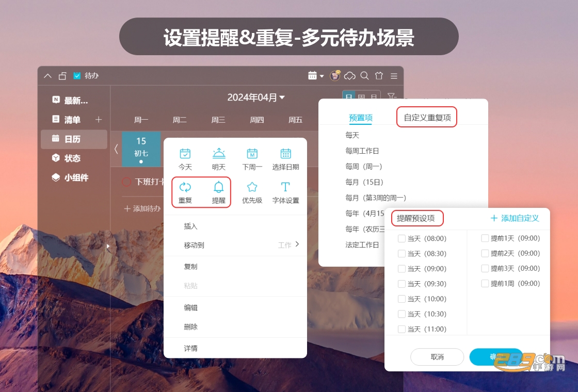Open search with the magnifier icon
The height and width of the screenshot is (392, 578).
[364, 75]
